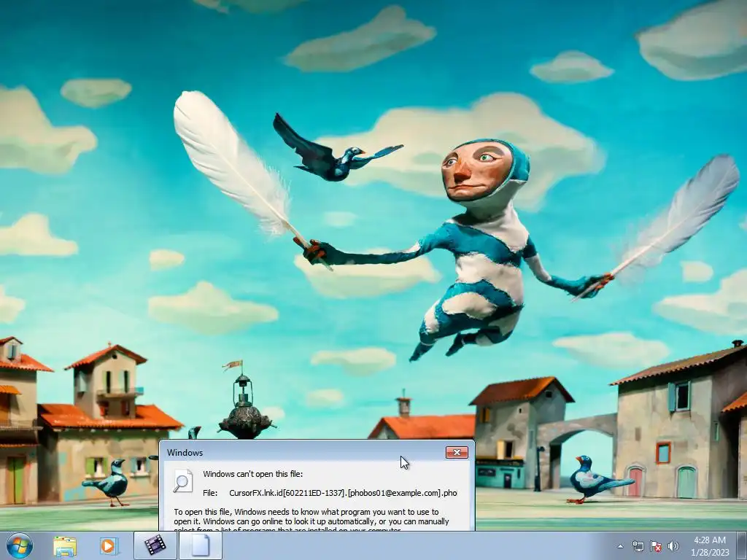Select the CursorFX.lnk file name text

(x=343, y=493)
